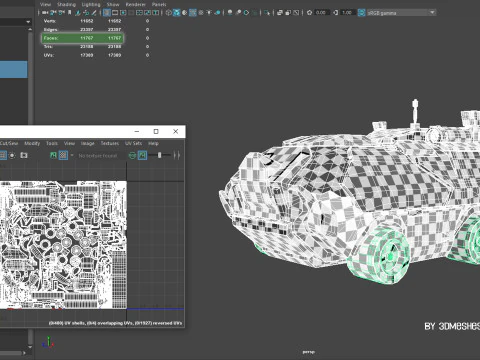Open Camera Attributes from the viewport toolbar
The width and height of the screenshot is (480, 360).
(62, 13)
